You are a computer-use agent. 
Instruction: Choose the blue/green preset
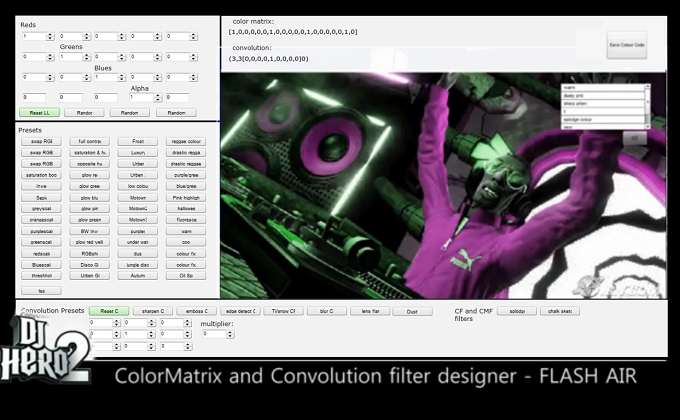pyautogui.click(x=186, y=186)
